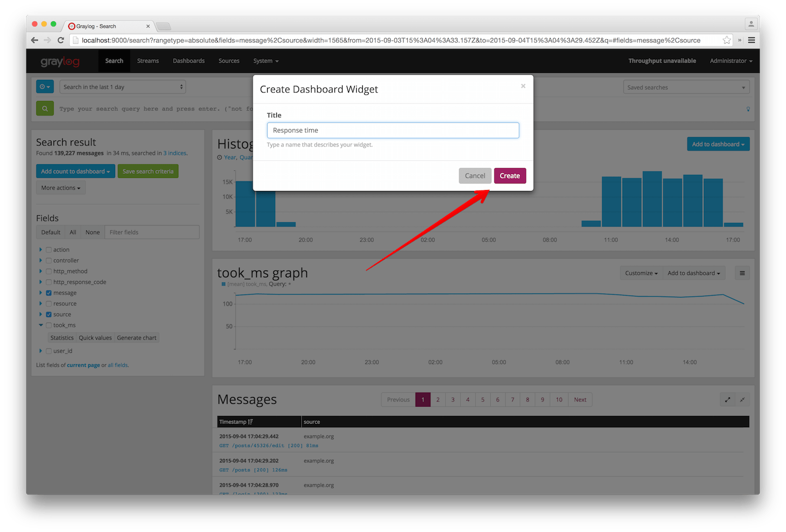
Task: Click the Graylog logo
Action: [60, 61]
